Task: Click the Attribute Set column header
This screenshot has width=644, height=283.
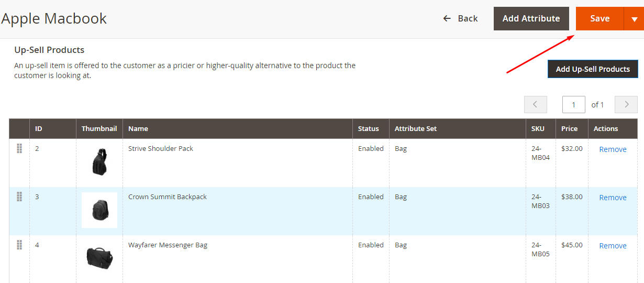Action: point(458,128)
